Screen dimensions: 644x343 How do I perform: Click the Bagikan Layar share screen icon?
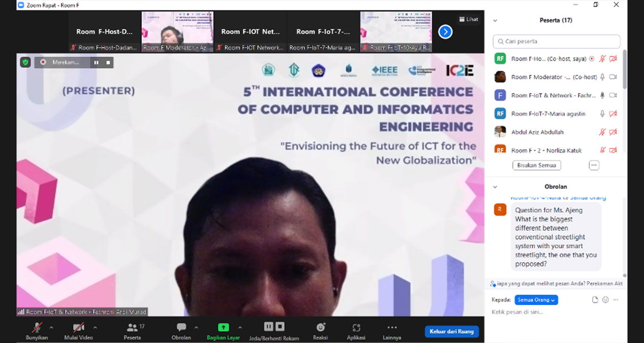223,327
